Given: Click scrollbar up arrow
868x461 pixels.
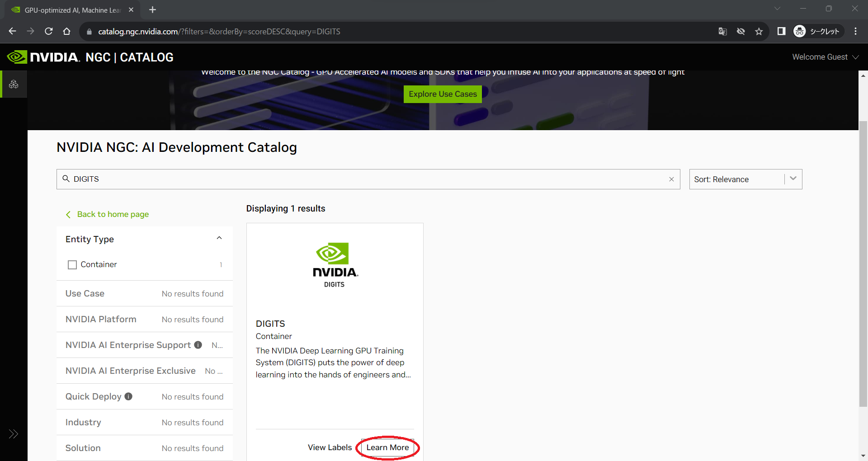Looking at the screenshot, I should [x=863, y=75].
